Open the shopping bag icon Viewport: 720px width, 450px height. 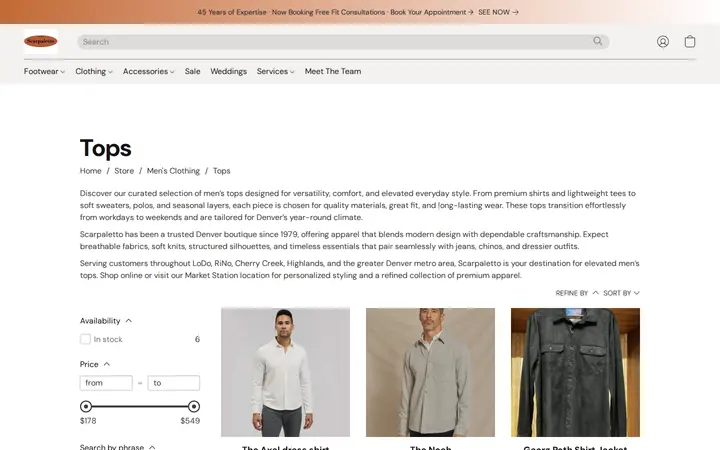coord(690,41)
